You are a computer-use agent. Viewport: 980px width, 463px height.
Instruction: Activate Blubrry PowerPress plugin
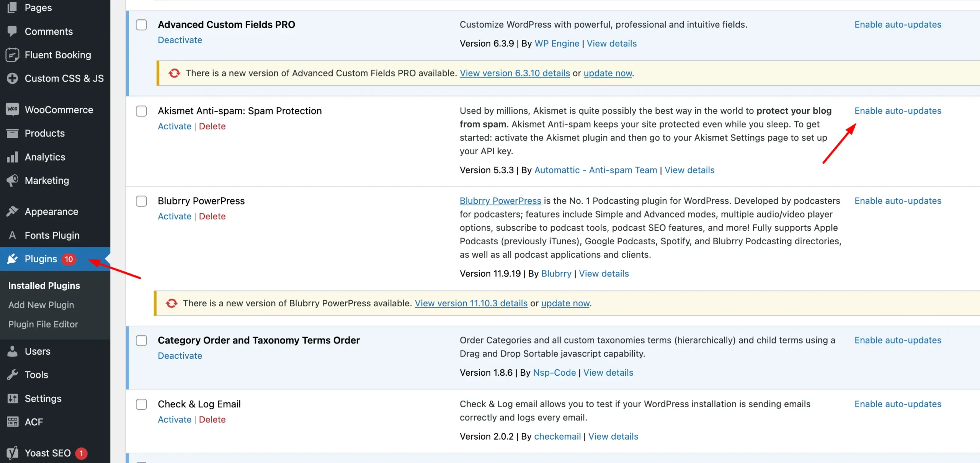[x=175, y=216]
